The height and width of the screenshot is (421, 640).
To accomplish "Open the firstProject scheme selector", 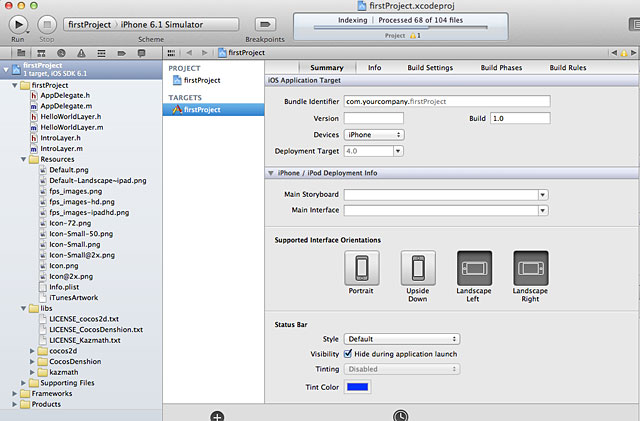I will pos(89,25).
